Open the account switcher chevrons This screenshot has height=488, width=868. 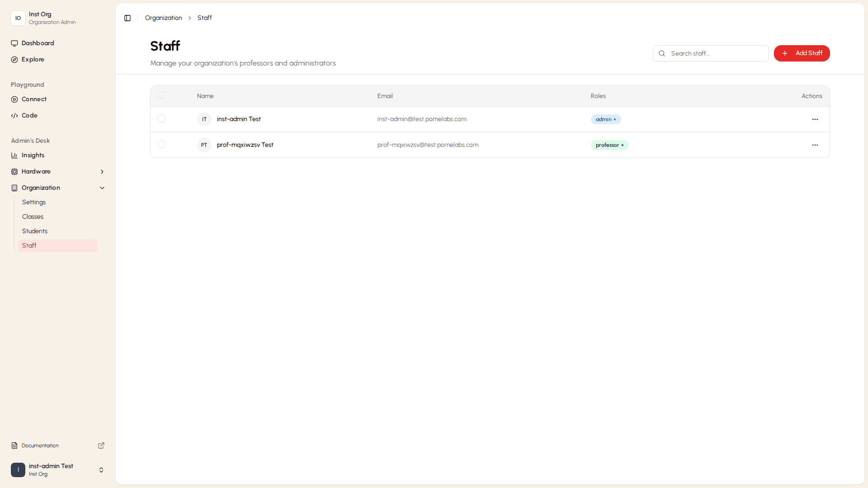[101, 470]
